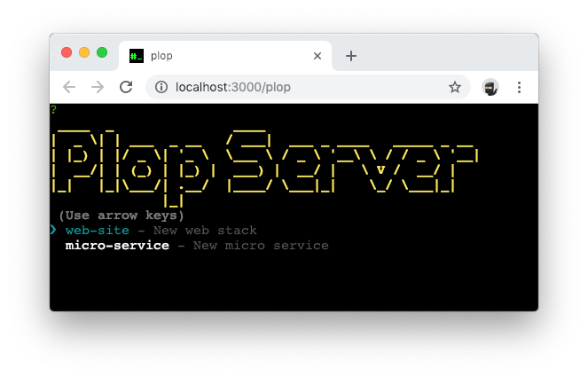Open the Chrome three-dot menu
The width and height of the screenshot is (588, 377).
pyautogui.click(x=520, y=87)
